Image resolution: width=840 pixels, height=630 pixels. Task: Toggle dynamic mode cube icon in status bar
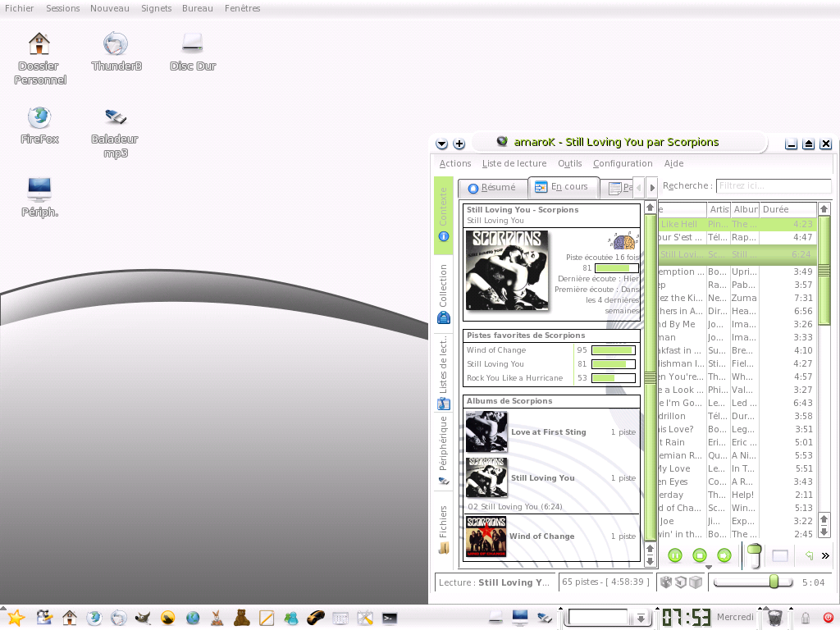[x=696, y=582]
